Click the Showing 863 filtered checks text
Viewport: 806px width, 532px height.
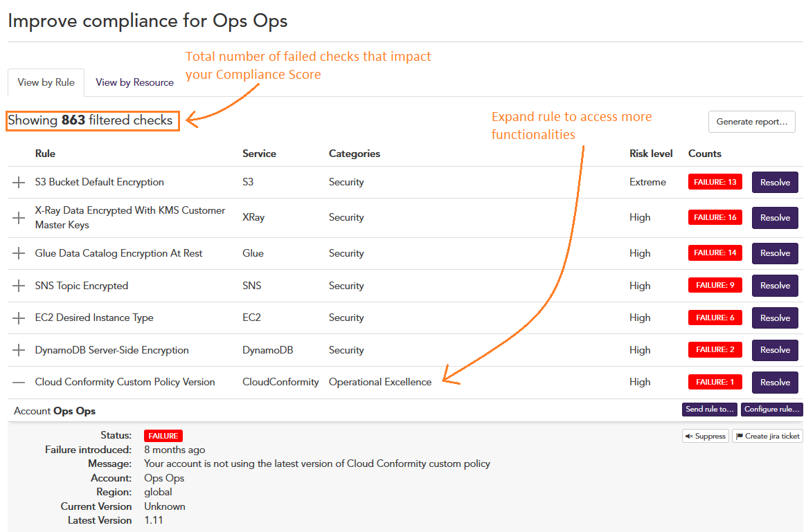coord(90,120)
